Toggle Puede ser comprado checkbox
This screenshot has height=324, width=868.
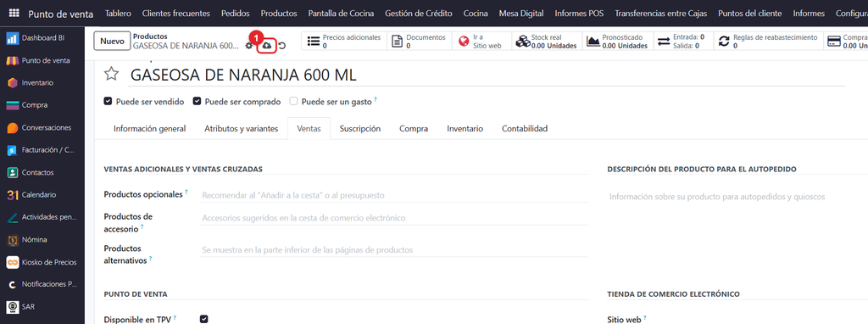pos(197,101)
